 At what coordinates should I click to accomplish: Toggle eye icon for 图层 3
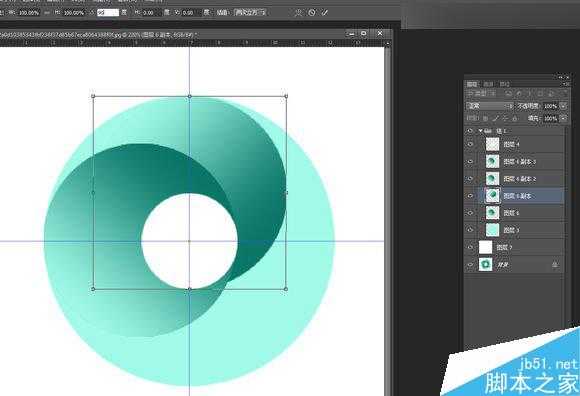coord(470,230)
